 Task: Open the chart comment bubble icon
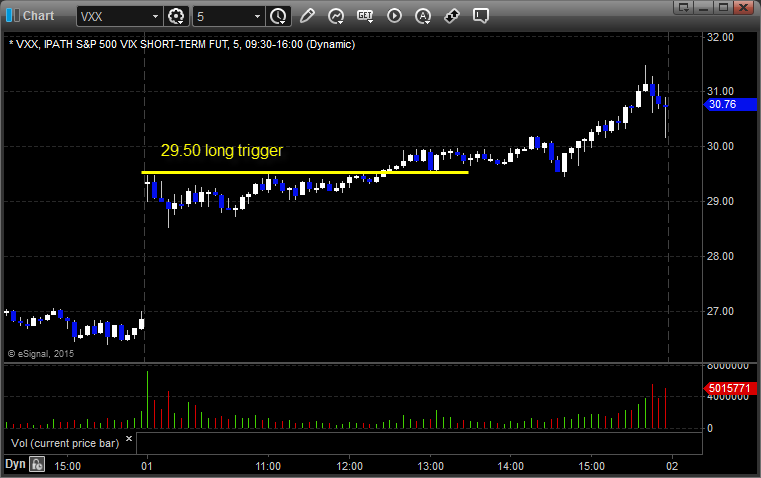point(481,16)
